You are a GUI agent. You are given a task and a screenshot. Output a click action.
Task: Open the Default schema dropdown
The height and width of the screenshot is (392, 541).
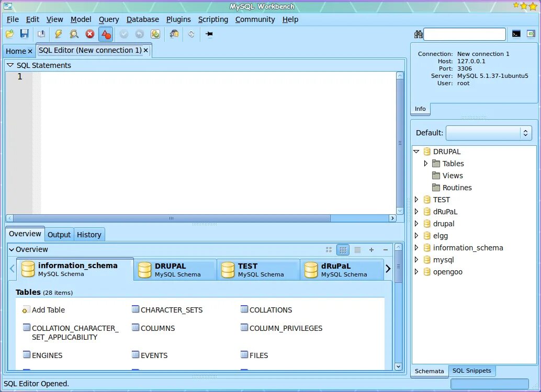[x=489, y=133]
